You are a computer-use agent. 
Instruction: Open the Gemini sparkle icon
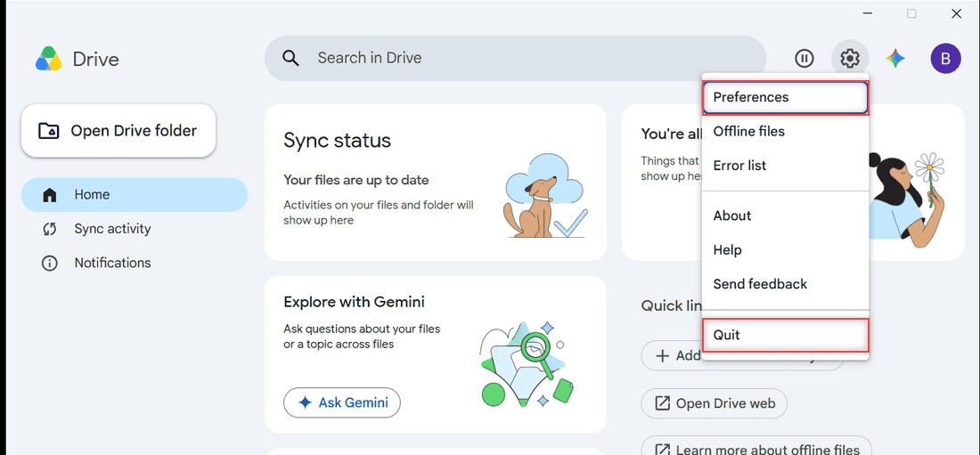click(895, 59)
